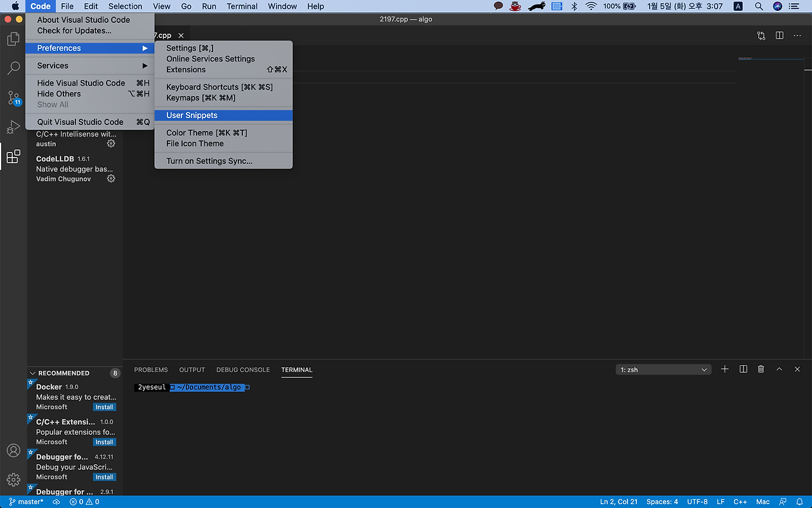
Task: Select Keyboard Shortcuts in Preferences submenu
Action: tap(223, 87)
